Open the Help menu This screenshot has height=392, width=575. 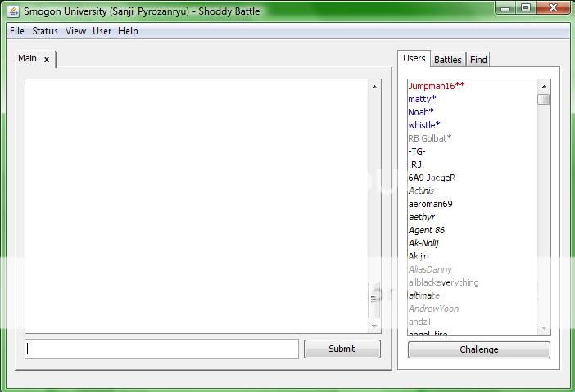tap(128, 31)
